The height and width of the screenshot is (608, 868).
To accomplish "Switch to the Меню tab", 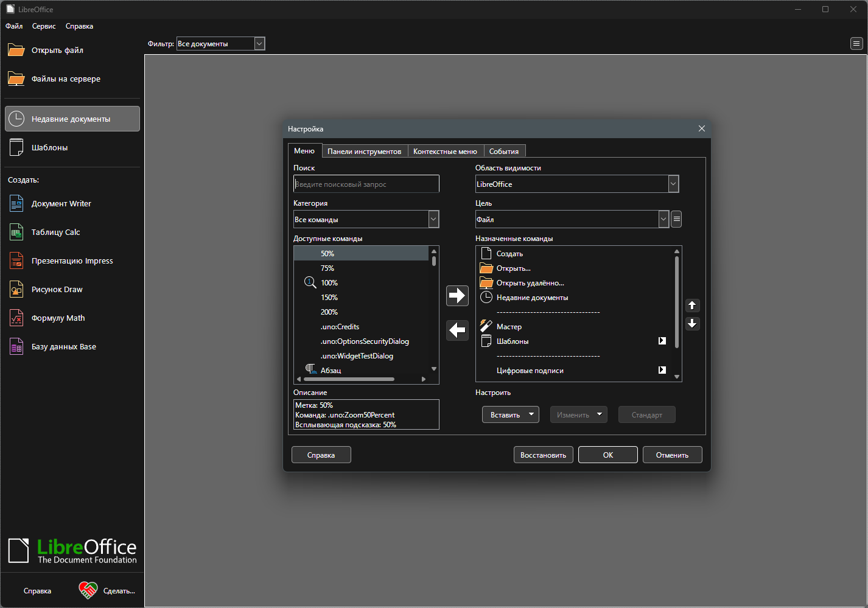I will pyautogui.click(x=304, y=150).
